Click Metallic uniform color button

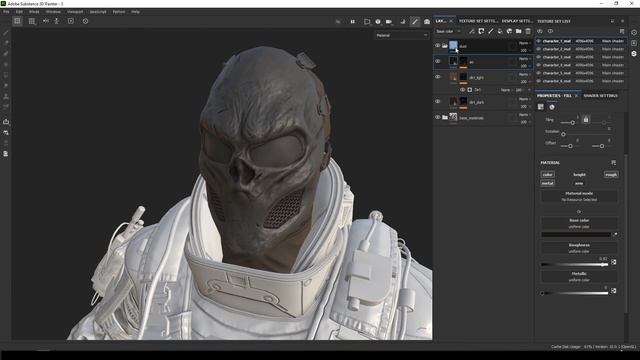point(579,277)
